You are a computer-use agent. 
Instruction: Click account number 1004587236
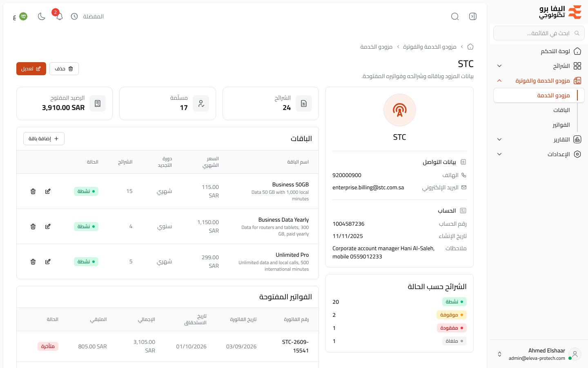click(348, 224)
